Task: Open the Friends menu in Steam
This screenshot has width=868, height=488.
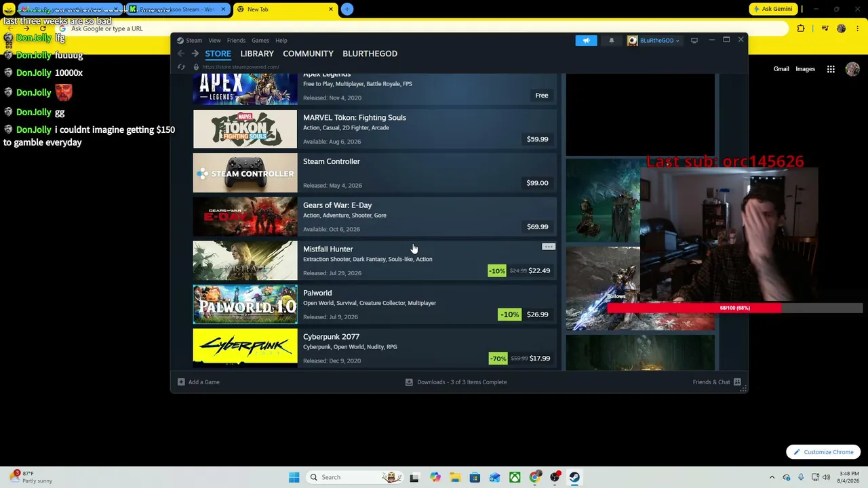Action: coord(236,41)
